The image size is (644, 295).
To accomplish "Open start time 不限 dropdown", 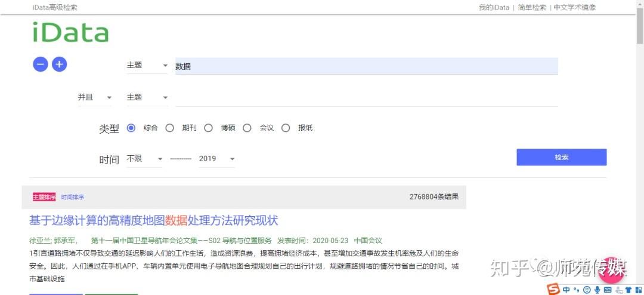I will (144, 159).
